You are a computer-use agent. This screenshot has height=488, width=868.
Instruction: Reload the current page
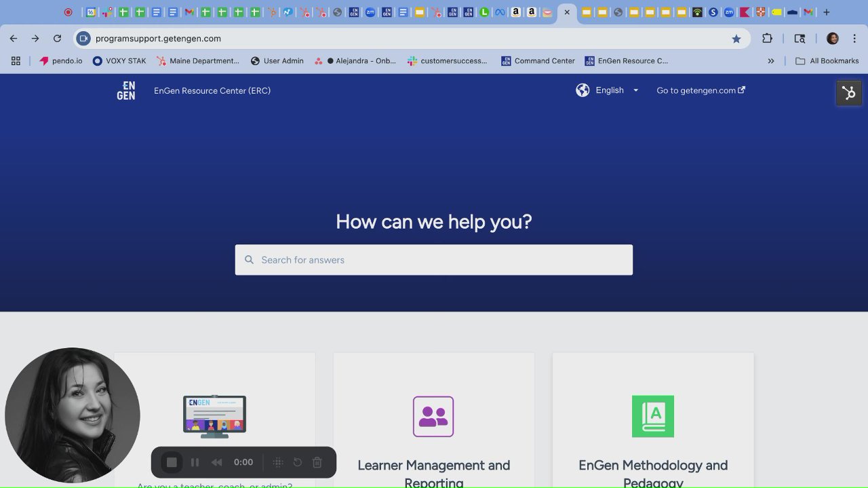[57, 39]
